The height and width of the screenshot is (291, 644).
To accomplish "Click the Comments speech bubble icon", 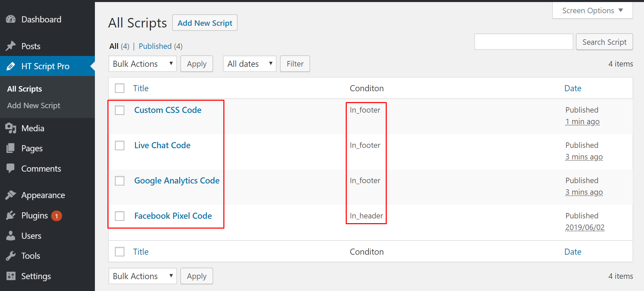I will [11, 168].
